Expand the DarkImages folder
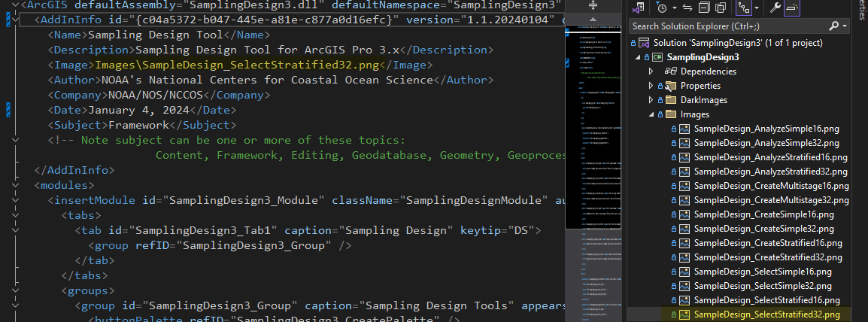 pos(651,100)
